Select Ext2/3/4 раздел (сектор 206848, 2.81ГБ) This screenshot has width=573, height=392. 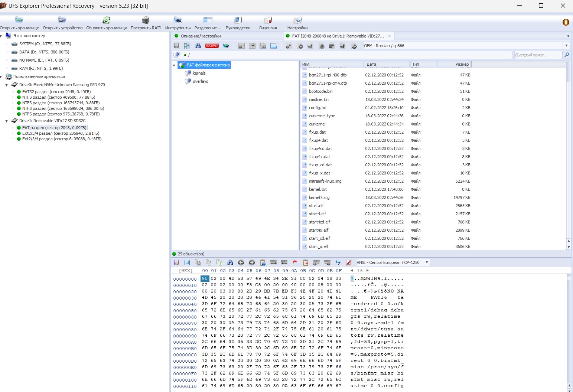point(61,133)
